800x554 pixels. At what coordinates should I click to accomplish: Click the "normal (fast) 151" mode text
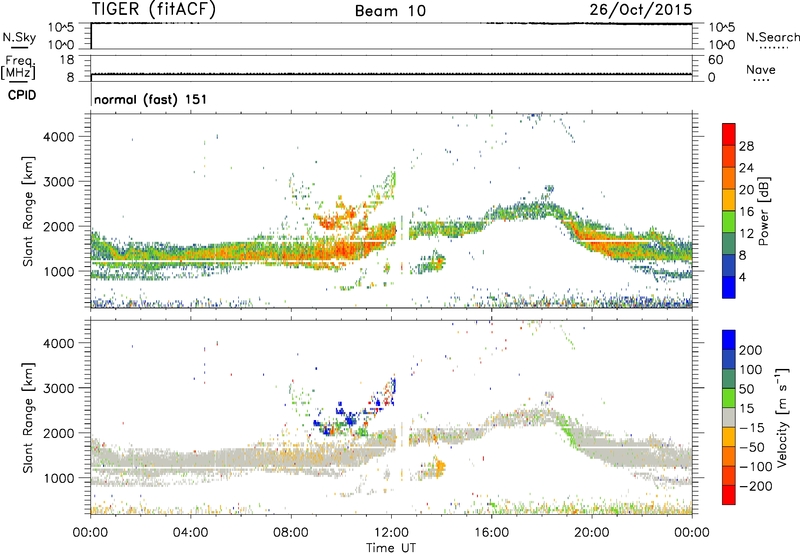point(151,99)
